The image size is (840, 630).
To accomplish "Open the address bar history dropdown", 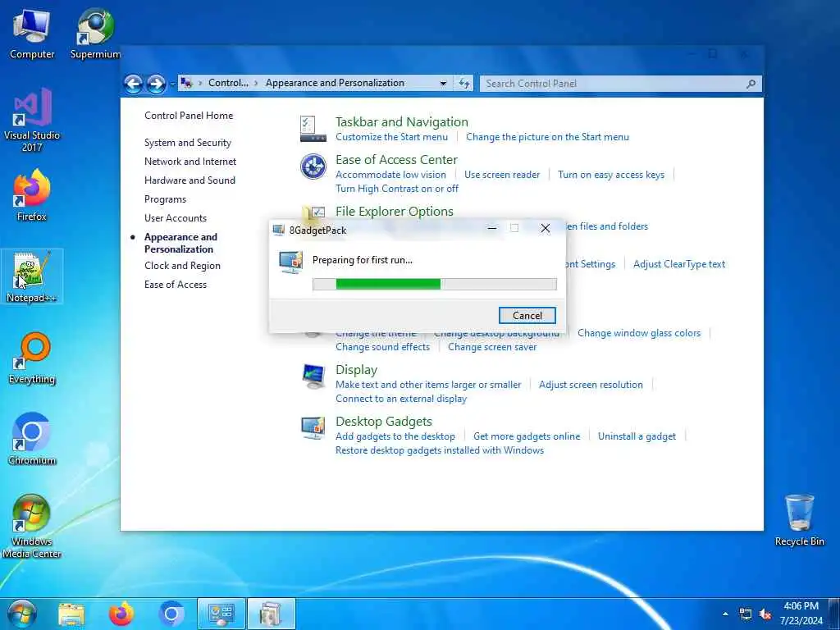I will point(444,83).
